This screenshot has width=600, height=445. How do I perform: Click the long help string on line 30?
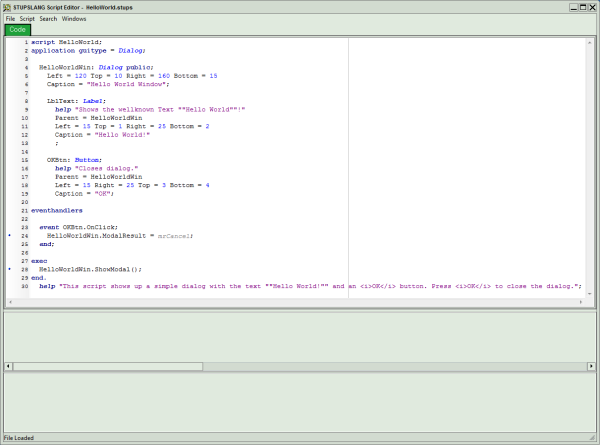321,286
